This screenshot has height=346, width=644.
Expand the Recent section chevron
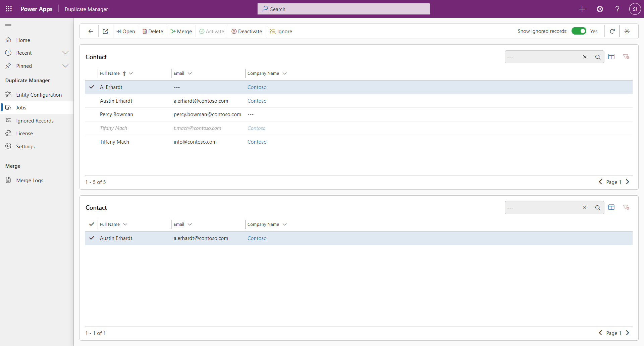click(x=65, y=53)
